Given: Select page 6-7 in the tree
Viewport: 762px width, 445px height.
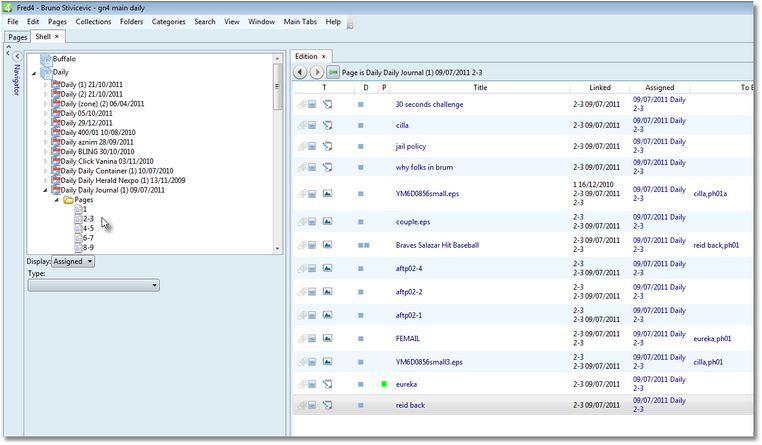Looking at the screenshot, I should [88, 238].
